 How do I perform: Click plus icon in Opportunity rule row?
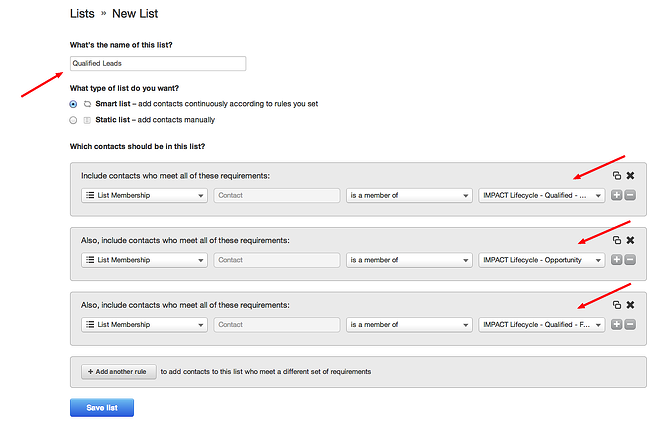click(x=617, y=260)
